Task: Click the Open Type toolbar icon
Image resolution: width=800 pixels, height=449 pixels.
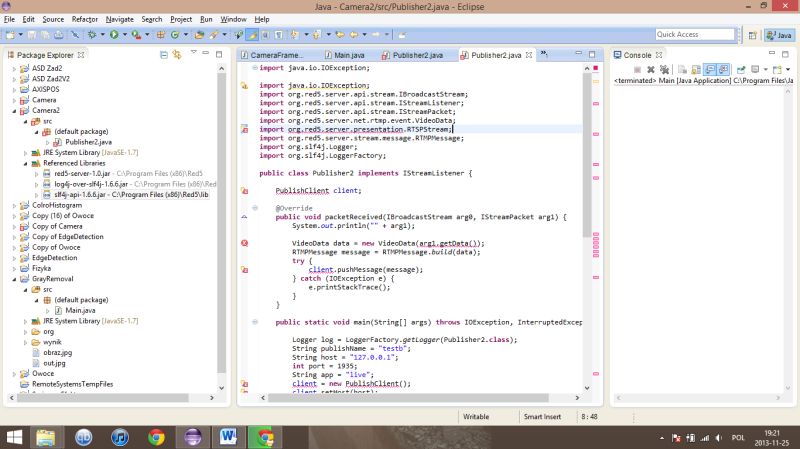Action: pyautogui.click(x=199, y=35)
